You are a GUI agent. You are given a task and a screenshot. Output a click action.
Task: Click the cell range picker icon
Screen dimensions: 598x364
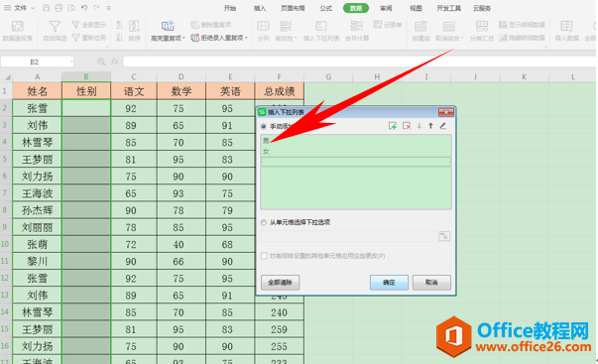click(x=444, y=236)
